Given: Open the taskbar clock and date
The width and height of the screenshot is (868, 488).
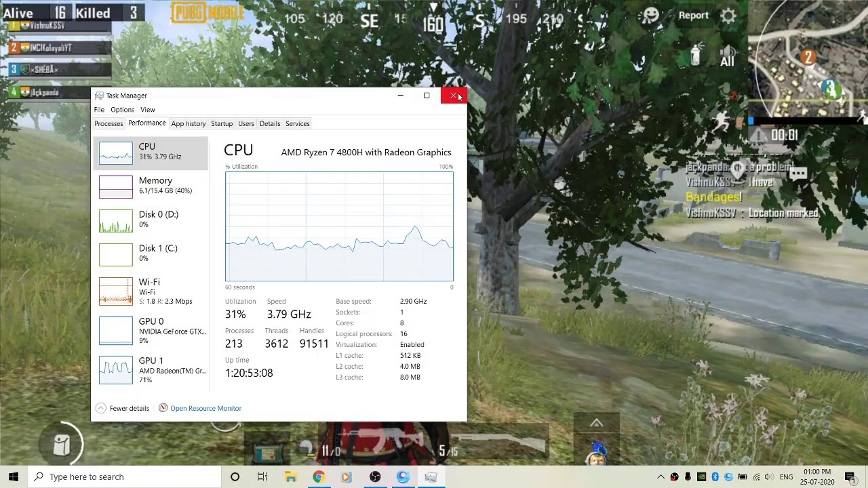Looking at the screenshot, I should [x=817, y=476].
